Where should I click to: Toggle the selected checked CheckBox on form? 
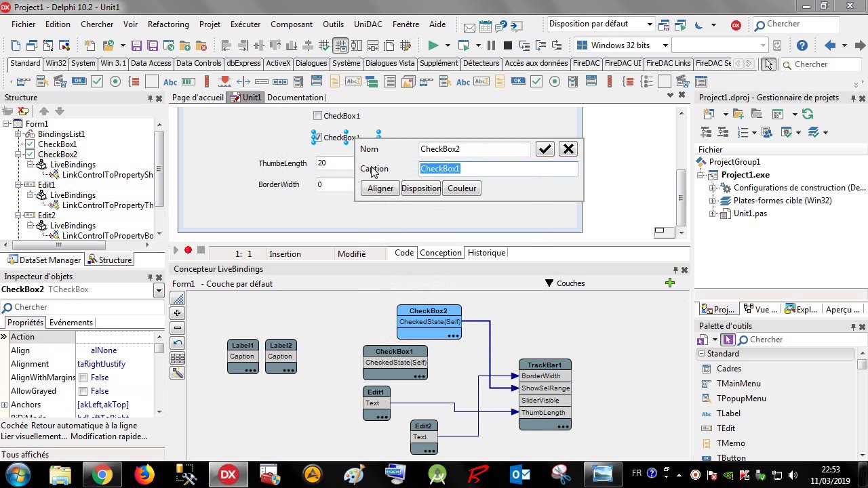click(x=316, y=138)
